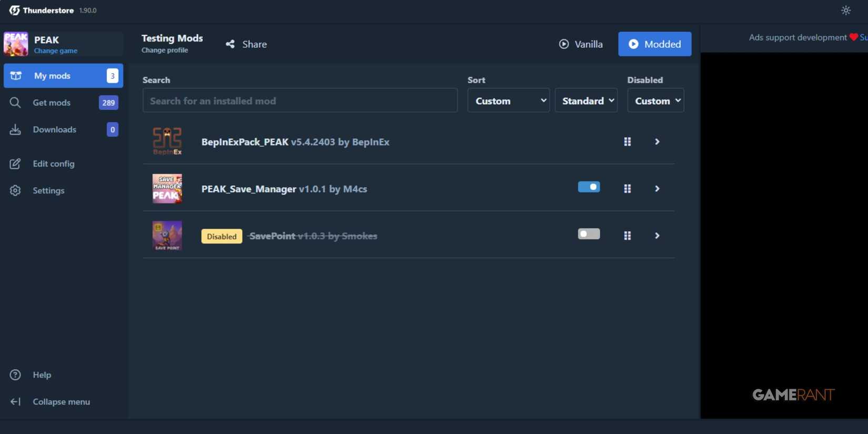Click the Collapse menu arrow icon
The image size is (868, 434).
click(x=15, y=402)
